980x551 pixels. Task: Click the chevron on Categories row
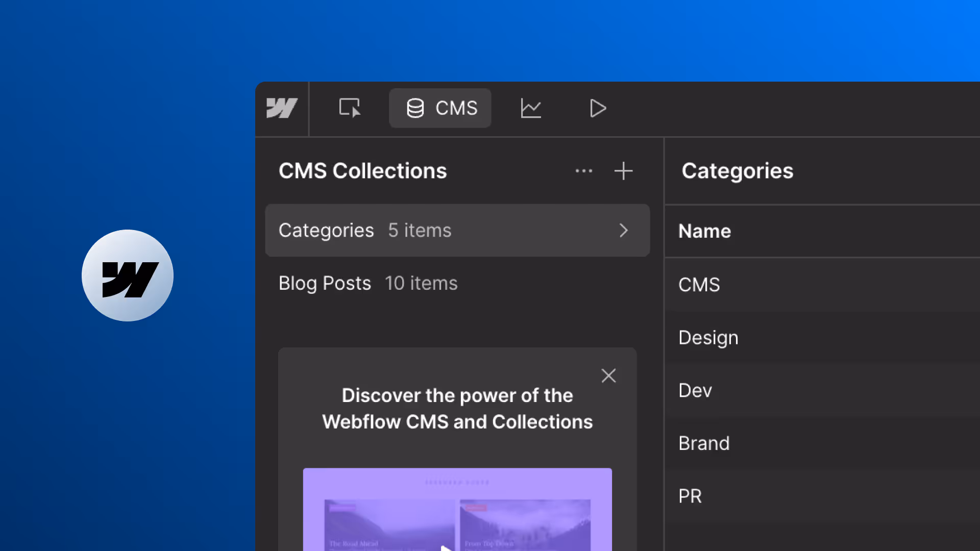coord(623,231)
